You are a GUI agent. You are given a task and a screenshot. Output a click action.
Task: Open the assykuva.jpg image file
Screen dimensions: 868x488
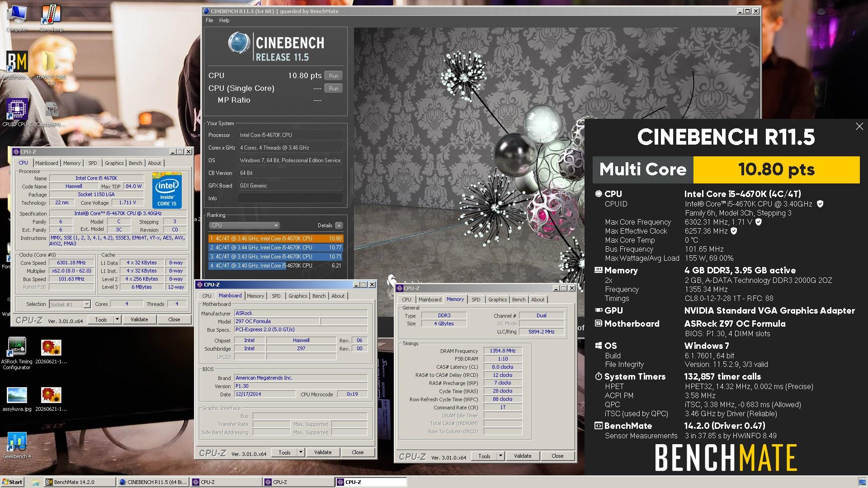coord(17,399)
